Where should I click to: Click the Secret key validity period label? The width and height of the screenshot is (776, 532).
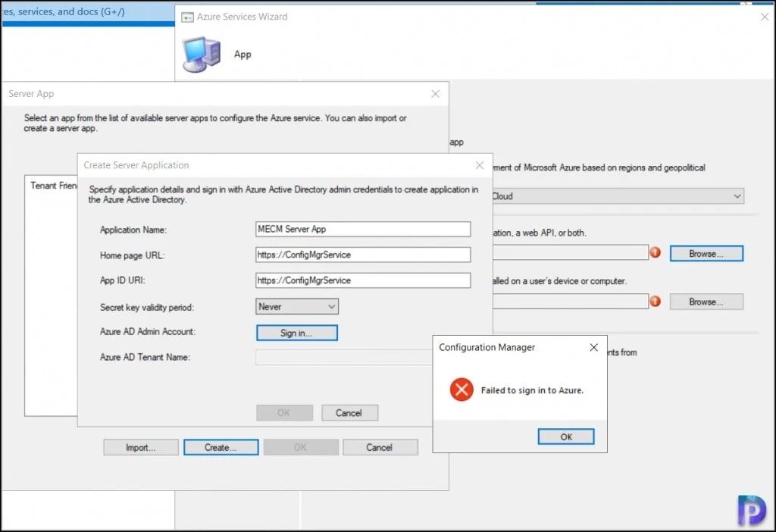(146, 308)
